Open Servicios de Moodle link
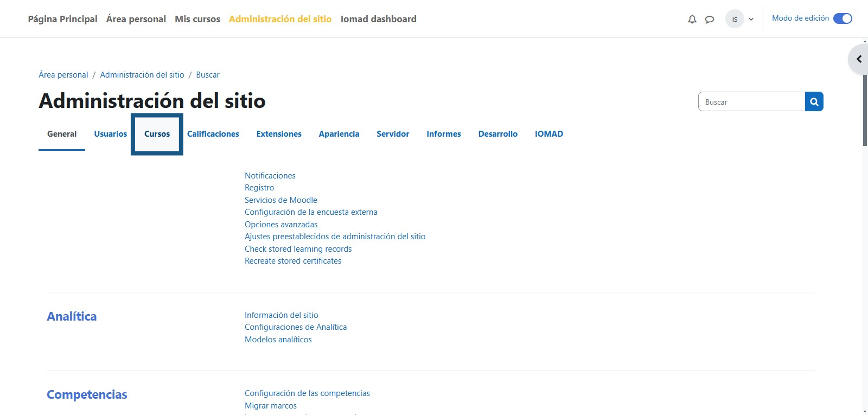Screen dimensions: 868x415 tap(280, 200)
